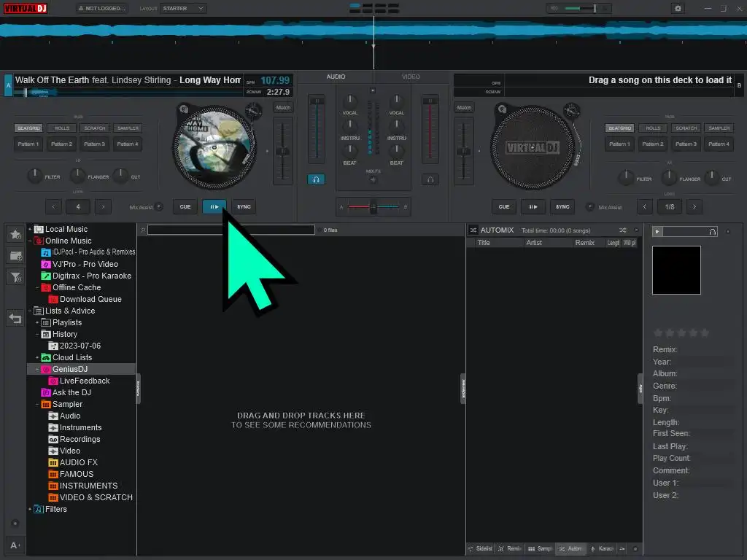The image size is (747, 560).
Task: Select LiveFeedback tree item
Action: (x=79, y=381)
